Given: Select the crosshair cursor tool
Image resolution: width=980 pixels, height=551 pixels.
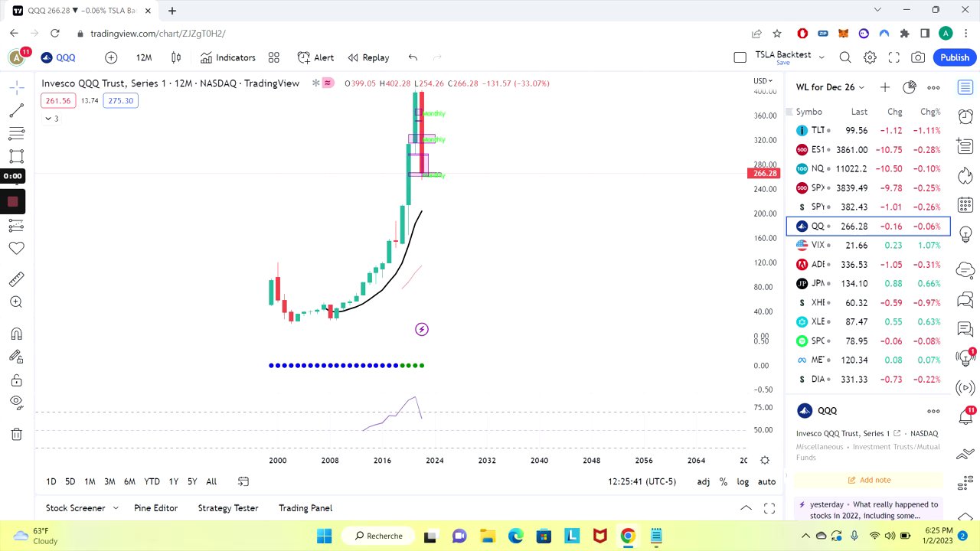Looking at the screenshot, I should tap(16, 87).
